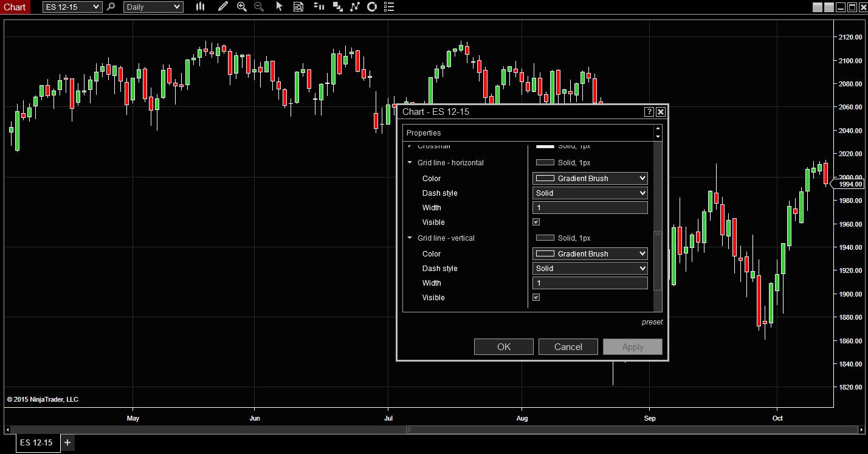Screen dimensions: 868x454
Task: Toggle Visible checkbox for horizontal grid line
Action: [x=536, y=222]
